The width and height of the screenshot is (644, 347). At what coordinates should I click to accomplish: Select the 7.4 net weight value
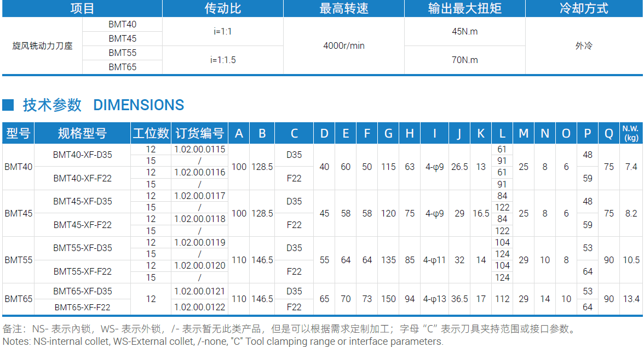(631, 167)
